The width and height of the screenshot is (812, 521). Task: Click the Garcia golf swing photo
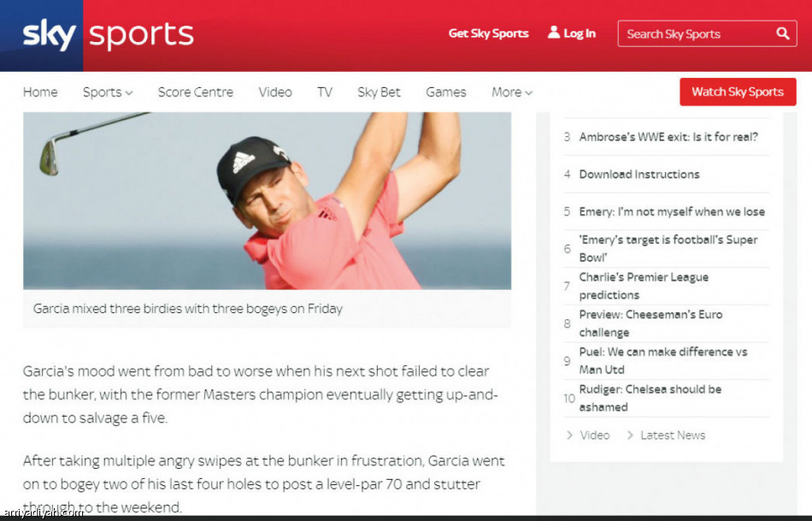268,201
